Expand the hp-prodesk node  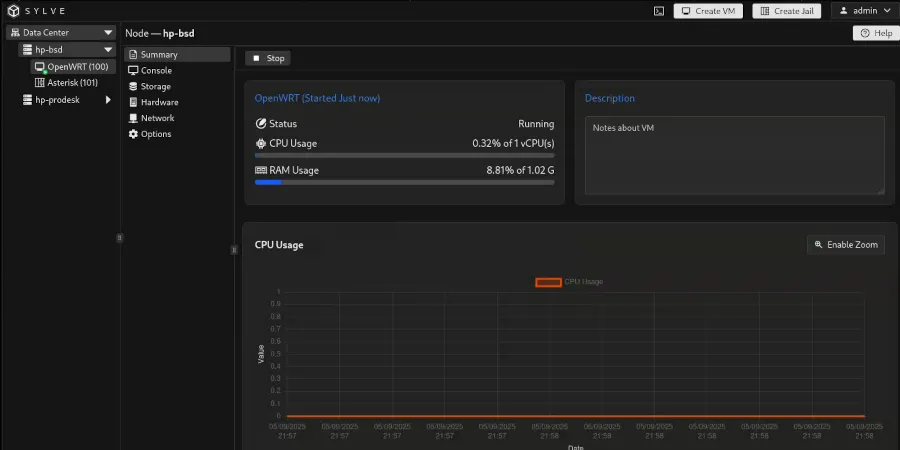(108, 99)
